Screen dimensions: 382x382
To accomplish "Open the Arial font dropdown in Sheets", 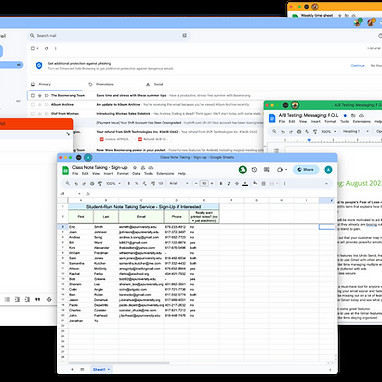I will pos(179,183).
